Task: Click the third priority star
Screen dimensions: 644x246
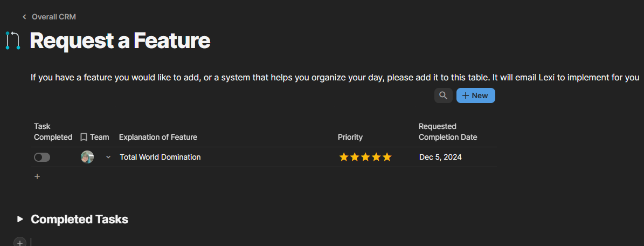Action: click(x=365, y=157)
